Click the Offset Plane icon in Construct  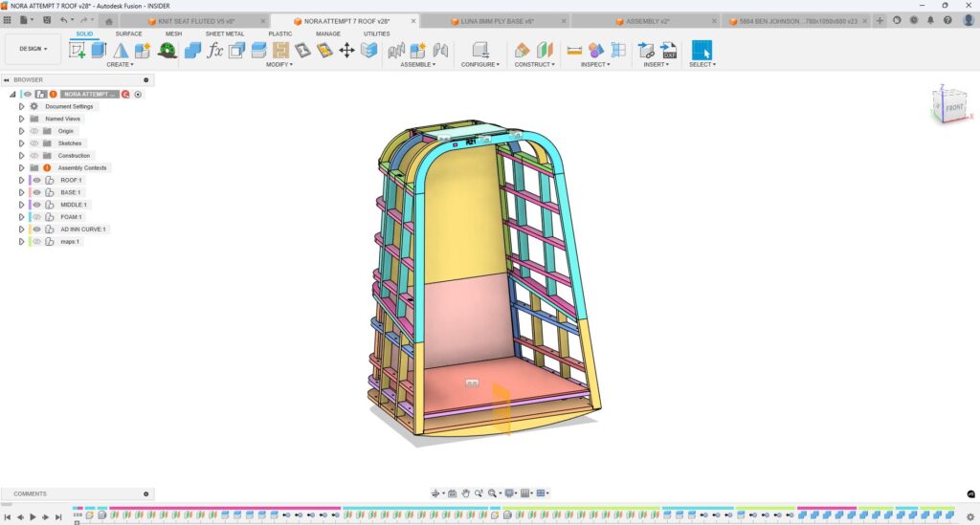(523, 50)
